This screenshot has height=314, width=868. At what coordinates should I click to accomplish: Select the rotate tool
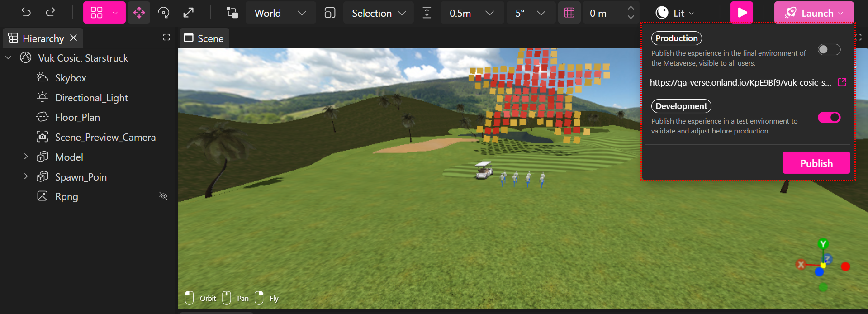click(x=164, y=13)
